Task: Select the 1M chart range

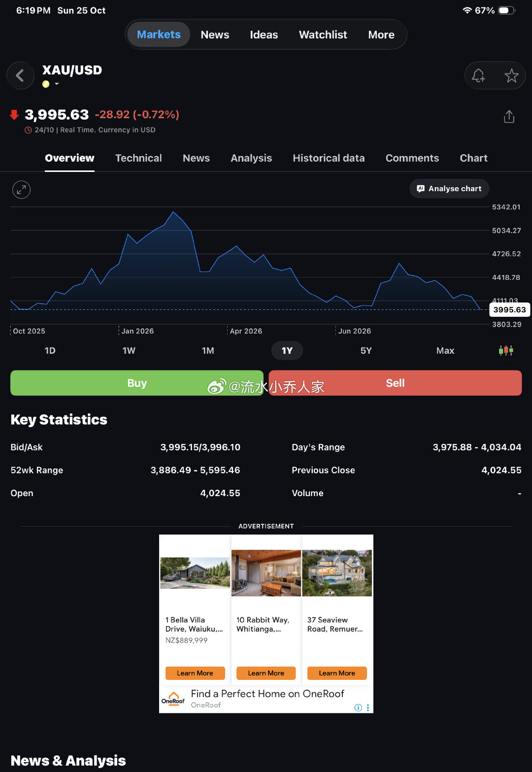Action: pyautogui.click(x=208, y=351)
